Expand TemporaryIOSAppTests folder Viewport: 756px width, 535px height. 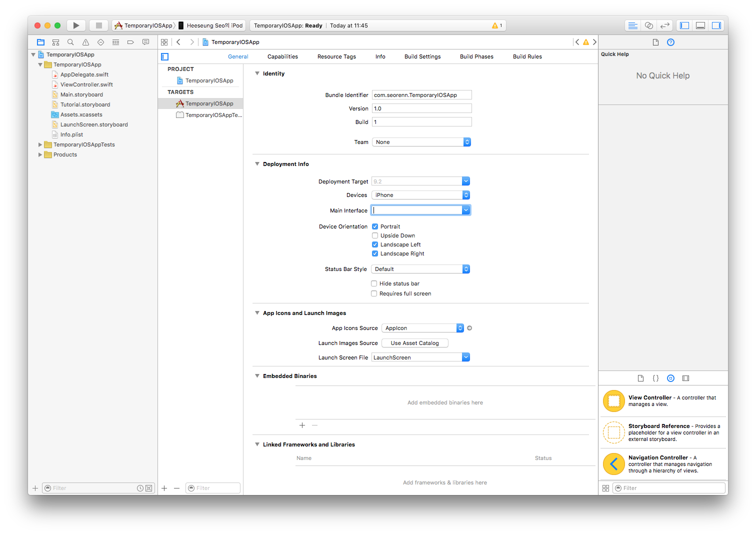pos(40,144)
